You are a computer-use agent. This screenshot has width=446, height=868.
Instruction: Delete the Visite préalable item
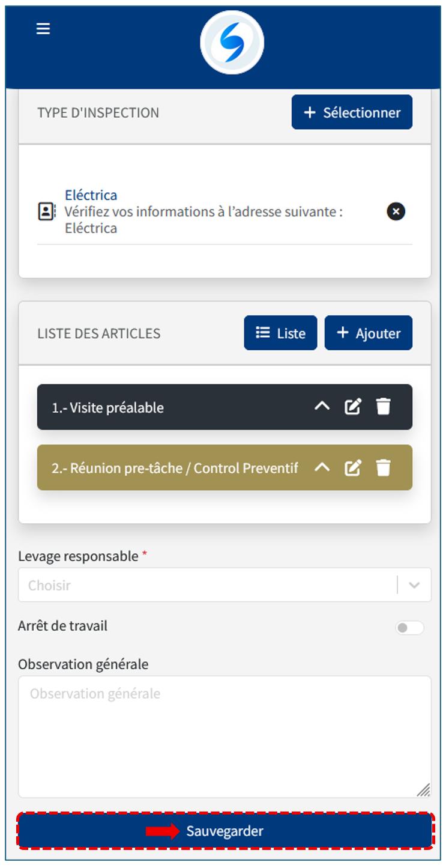click(384, 407)
